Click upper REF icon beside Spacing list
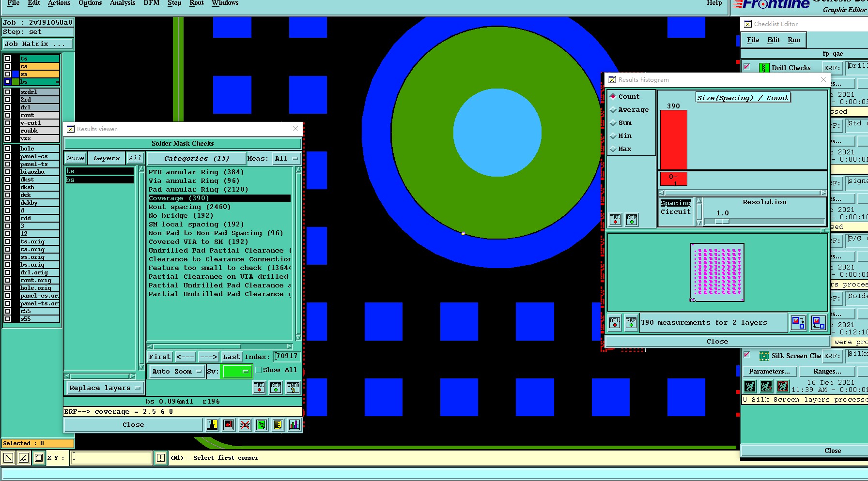868x481 pixels. 632,220
